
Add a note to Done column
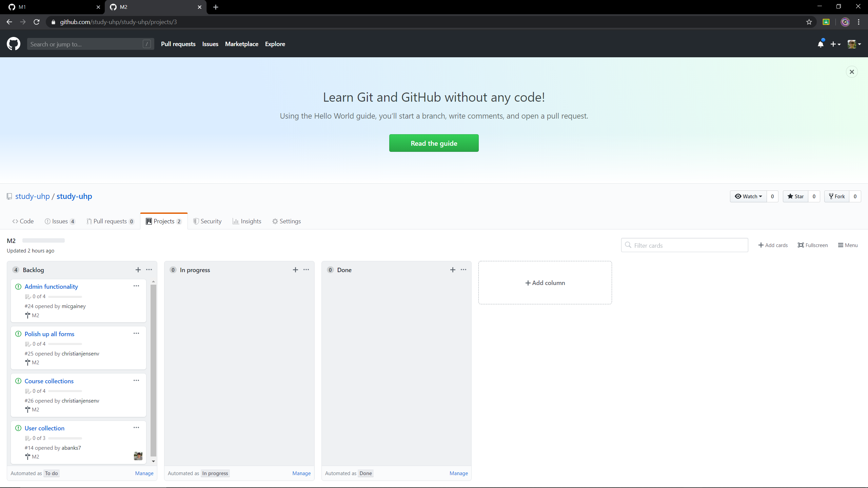click(x=453, y=270)
